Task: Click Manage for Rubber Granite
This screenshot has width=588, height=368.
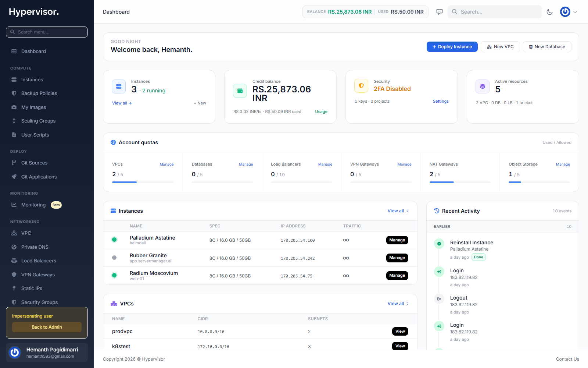Action: [397, 258]
